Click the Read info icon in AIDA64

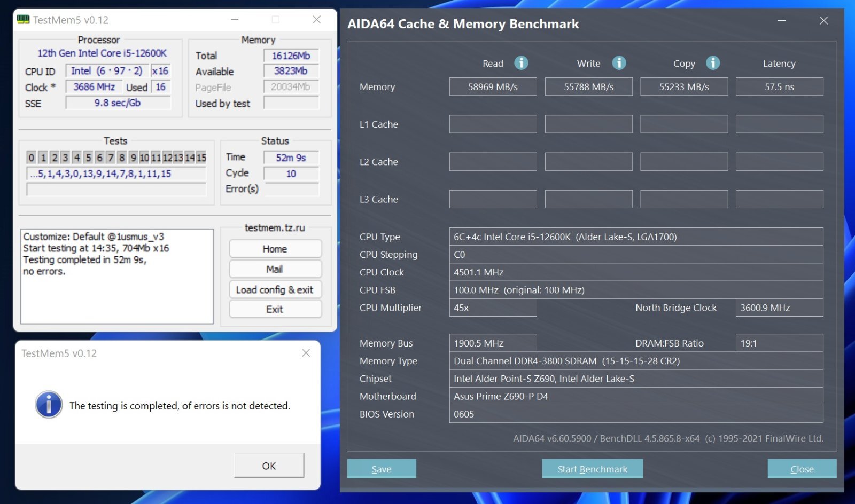(x=521, y=63)
